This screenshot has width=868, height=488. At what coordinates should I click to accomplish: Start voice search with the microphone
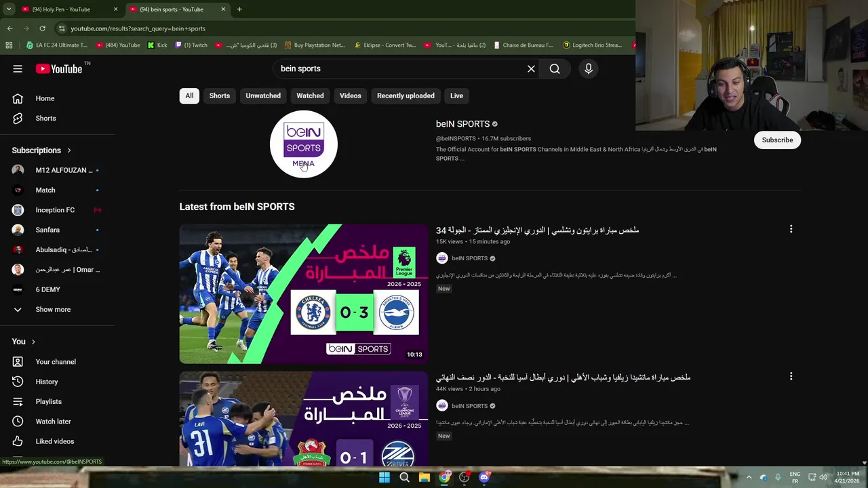(x=589, y=68)
